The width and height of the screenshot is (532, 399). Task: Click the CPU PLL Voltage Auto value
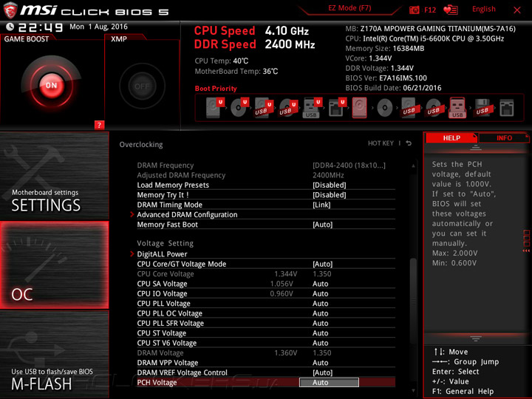pyautogui.click(x=320, y=304)
